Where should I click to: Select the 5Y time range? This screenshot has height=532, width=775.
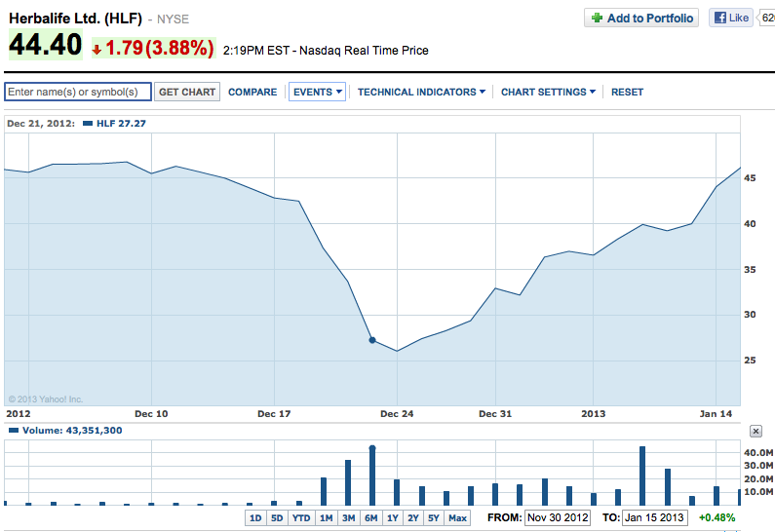point(434,518)
